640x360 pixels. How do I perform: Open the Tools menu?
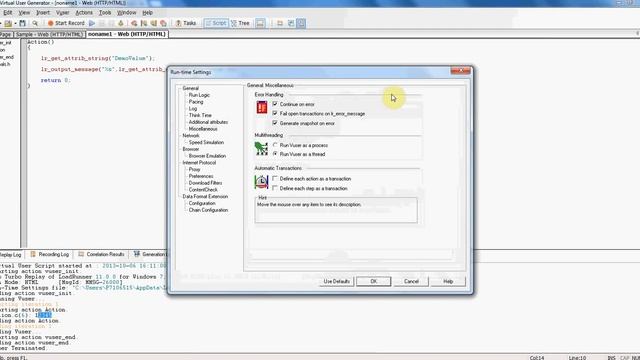[105, 13]
